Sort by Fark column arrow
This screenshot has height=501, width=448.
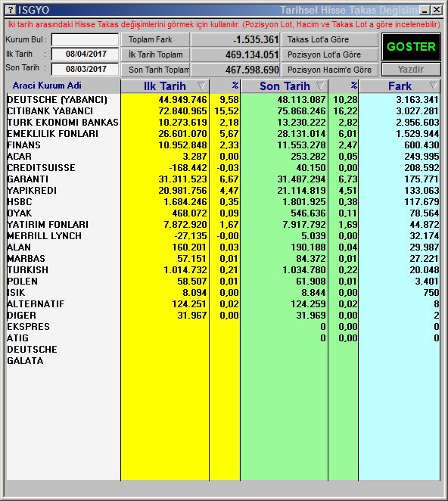click(x=434, y=86)
